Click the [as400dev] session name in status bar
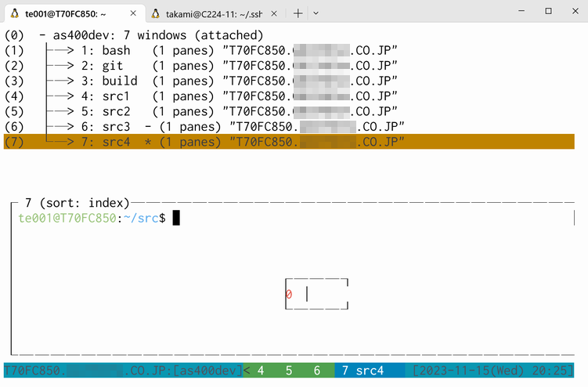 coord(208,371)
